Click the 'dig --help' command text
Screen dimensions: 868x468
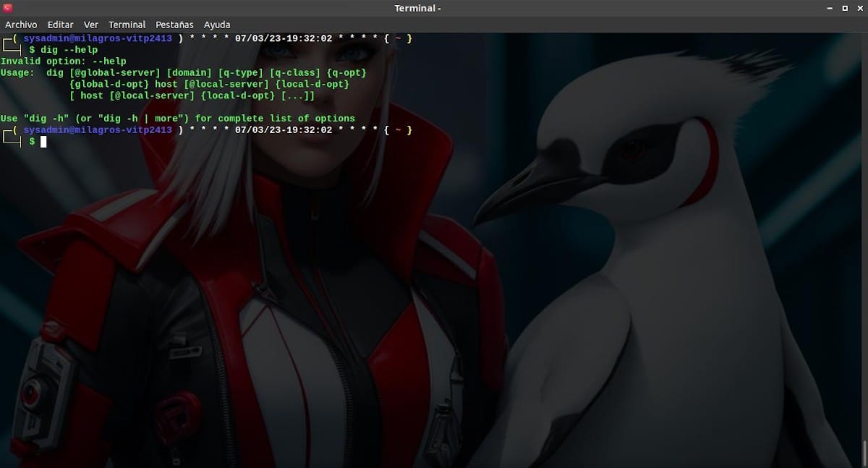click(69, 50)
